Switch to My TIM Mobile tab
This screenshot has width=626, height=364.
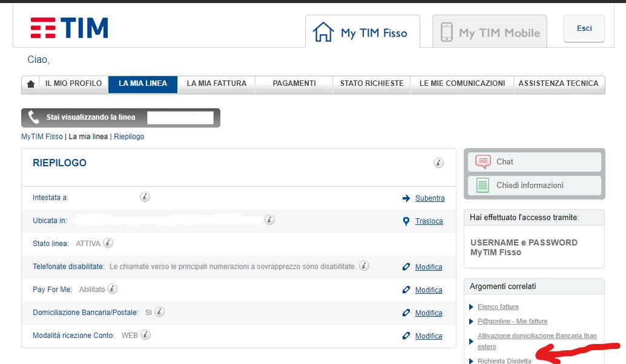(490, 31)
